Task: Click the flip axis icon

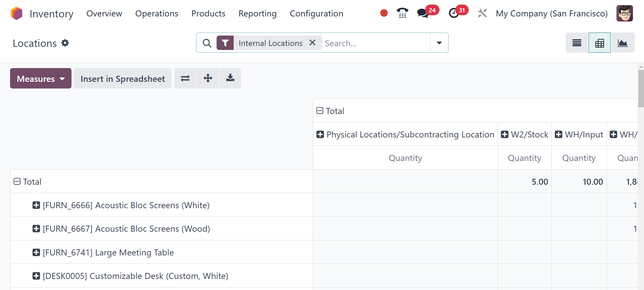Action: tap(185, 78)
